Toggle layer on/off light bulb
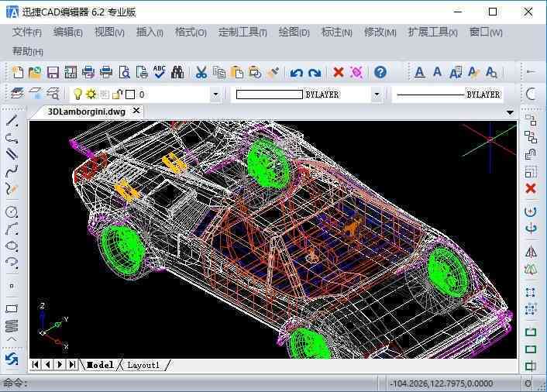The width and height of the screenshot is (547, 392). coord(77,94)
